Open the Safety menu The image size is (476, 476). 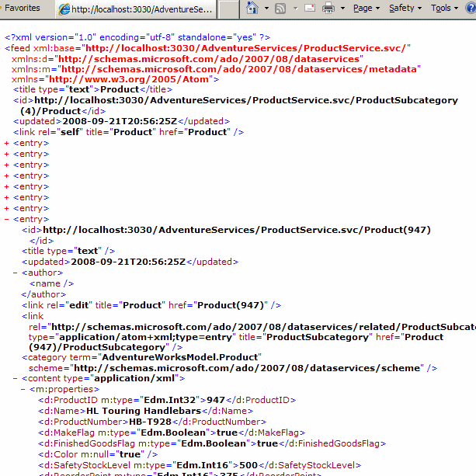pos(405,9)
